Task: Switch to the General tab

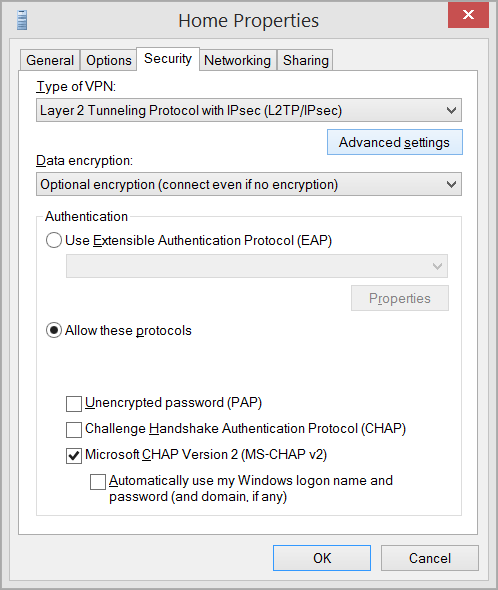Action: tap(50, 60)
